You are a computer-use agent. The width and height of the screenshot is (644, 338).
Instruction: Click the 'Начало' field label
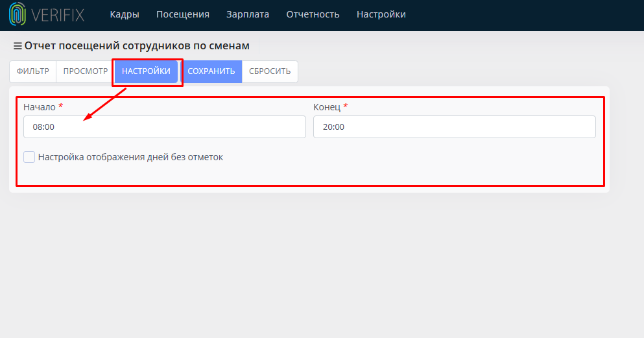pos(40,107)
